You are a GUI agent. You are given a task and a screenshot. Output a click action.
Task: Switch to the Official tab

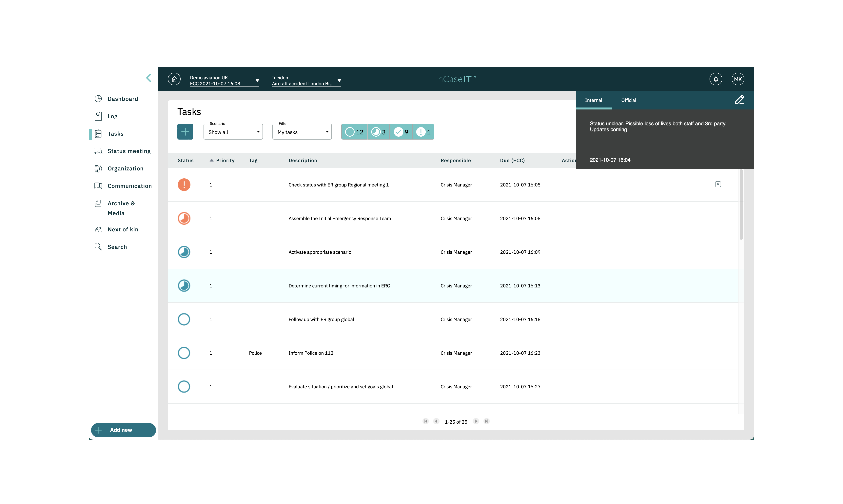[x=629, y=100]
